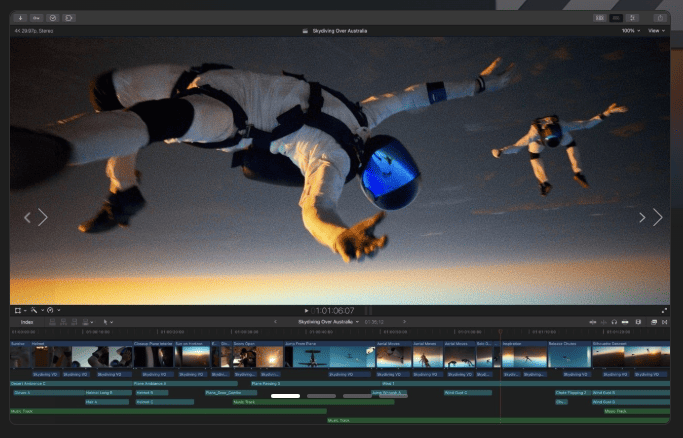
Task: Open the Select arrow tool dropdown
Action: (x=108, y=322)
